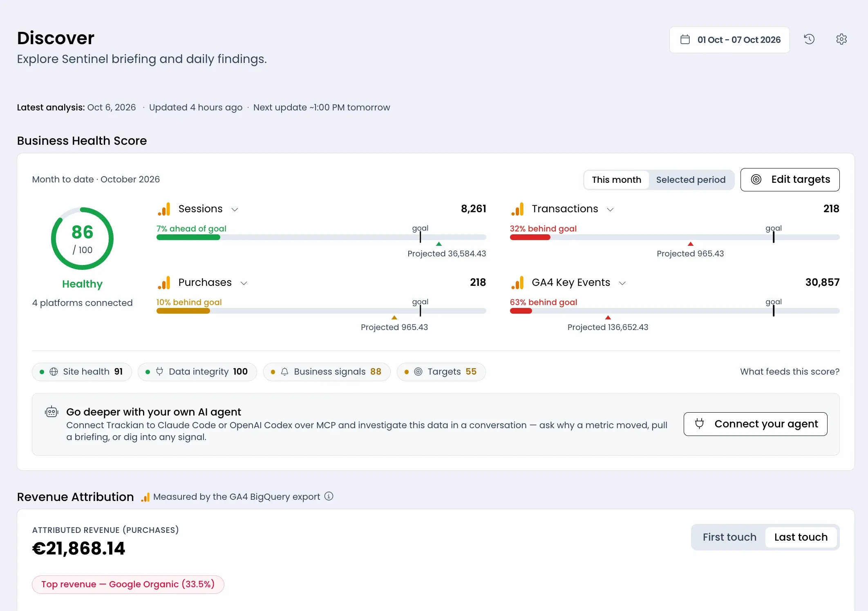Switch to Selected period view
The height and width of the screenshot is (611, 868).
[x=691, y=180]
